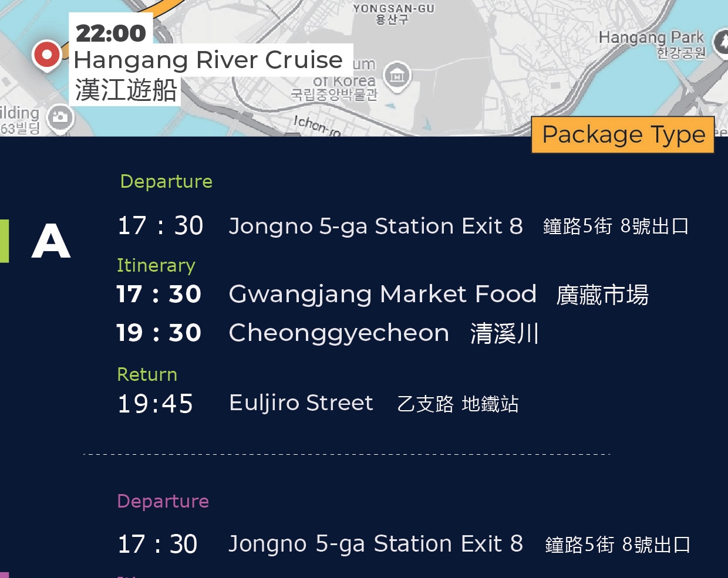Click the Yongsan-gu district label on map
This screenshot has height=578, width=728.
pyautogui.click(x=393, y=13)
